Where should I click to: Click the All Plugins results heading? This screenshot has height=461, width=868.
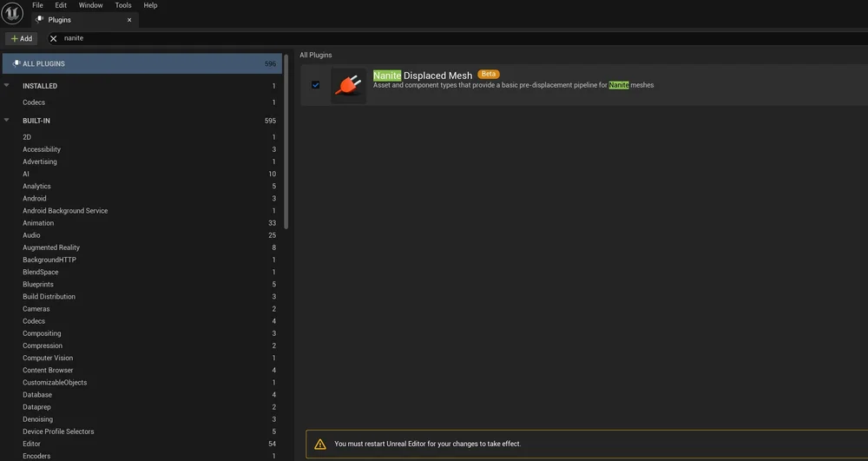click(x=316, y=55)
